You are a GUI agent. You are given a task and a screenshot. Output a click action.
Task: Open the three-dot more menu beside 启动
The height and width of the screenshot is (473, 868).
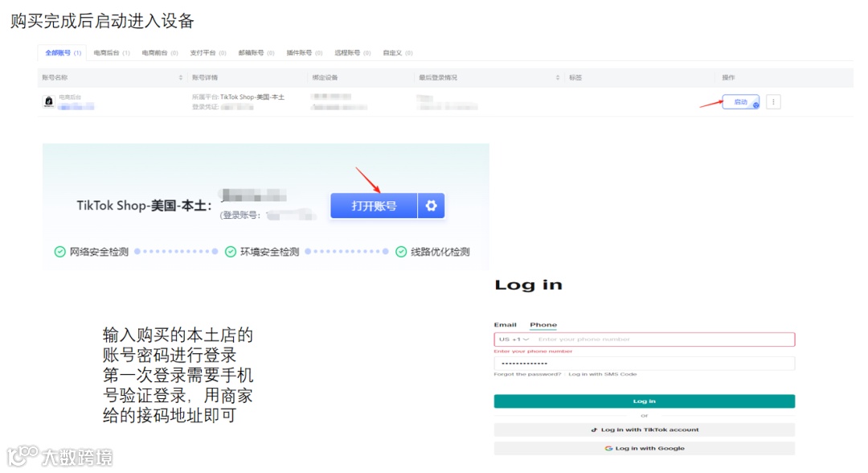click(x=773, y=102)
